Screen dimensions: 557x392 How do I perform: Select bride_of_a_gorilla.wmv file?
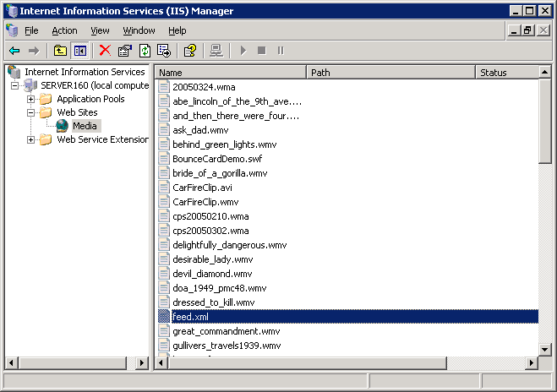pos(220,173)
